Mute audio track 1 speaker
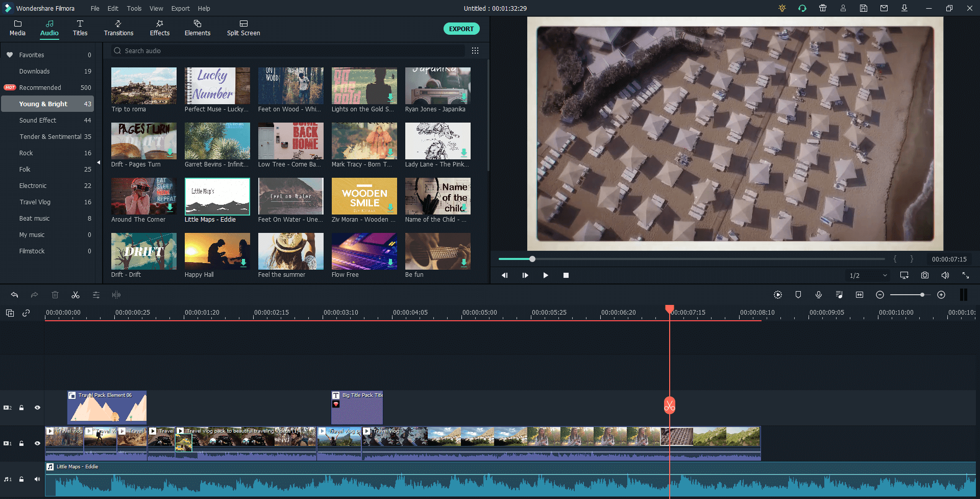980x499 pixels. click(37, 479)
